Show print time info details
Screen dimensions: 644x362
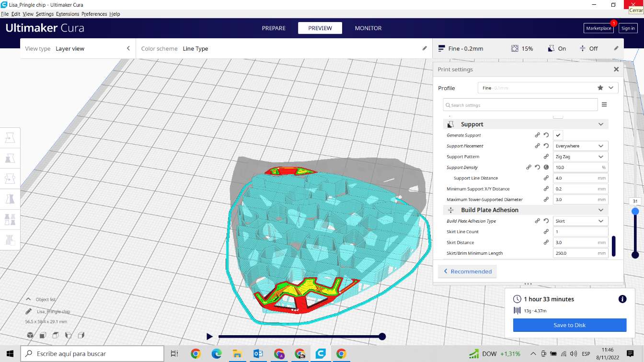point(622,299)
